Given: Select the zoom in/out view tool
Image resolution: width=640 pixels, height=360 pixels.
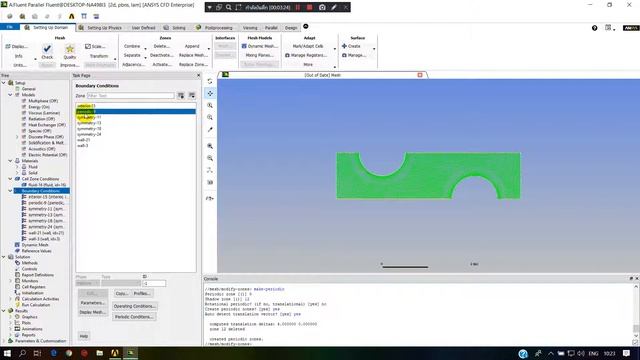Looking at the screenshot, I should pyautogui.click(x=210, y=105).
